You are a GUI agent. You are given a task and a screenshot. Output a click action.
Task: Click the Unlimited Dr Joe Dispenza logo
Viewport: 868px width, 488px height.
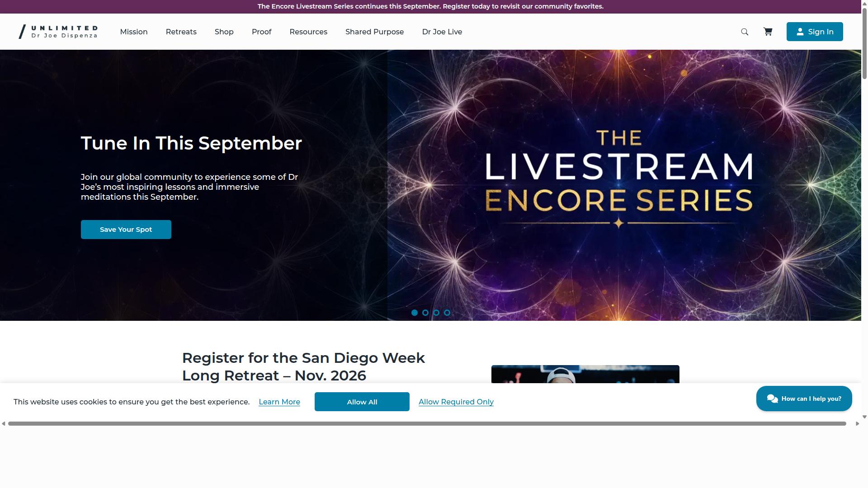click(58, 32)
